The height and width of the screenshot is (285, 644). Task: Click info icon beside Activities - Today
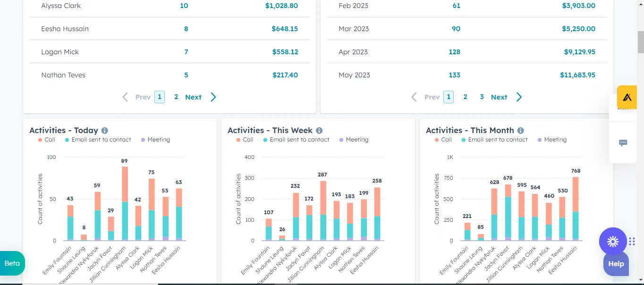pos(104,131)
